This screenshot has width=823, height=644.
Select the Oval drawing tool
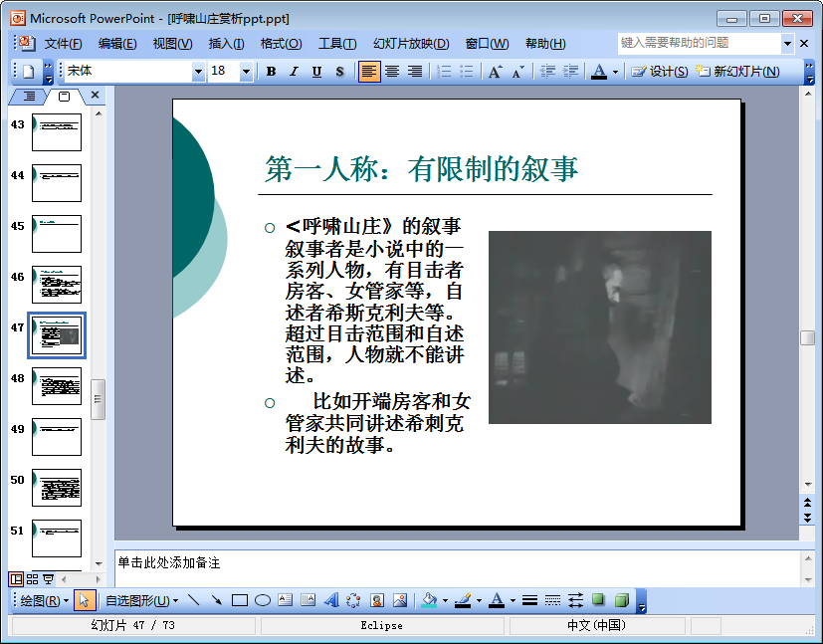[x=263, y=600]
